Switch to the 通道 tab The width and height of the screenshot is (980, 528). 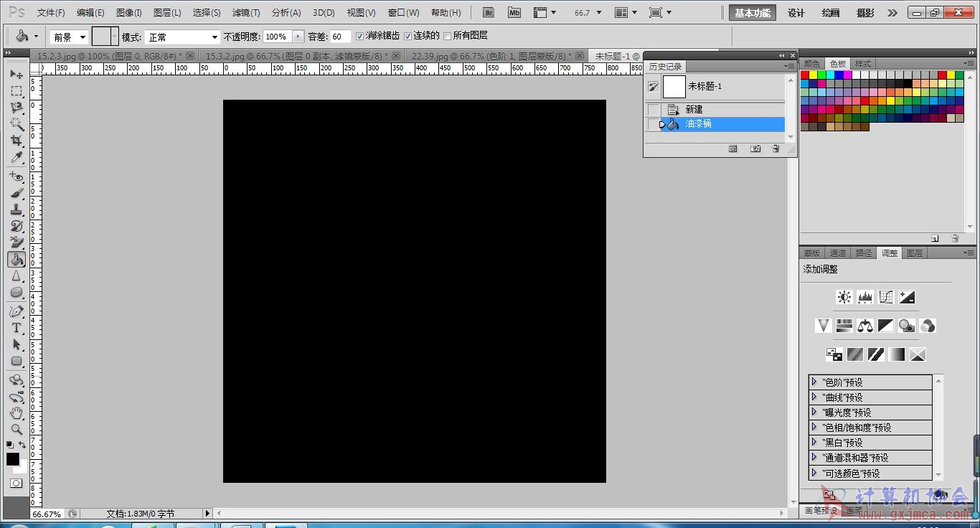(838, 253)
